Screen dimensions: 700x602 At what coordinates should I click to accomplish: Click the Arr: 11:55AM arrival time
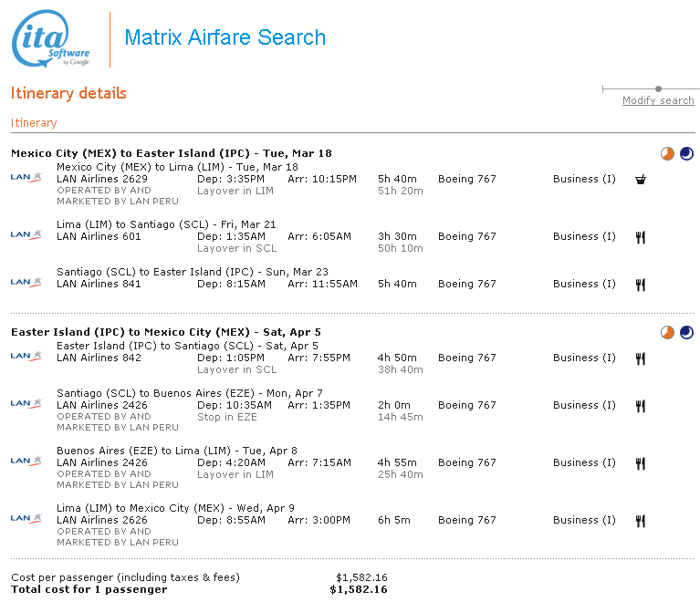pos(322,284)
